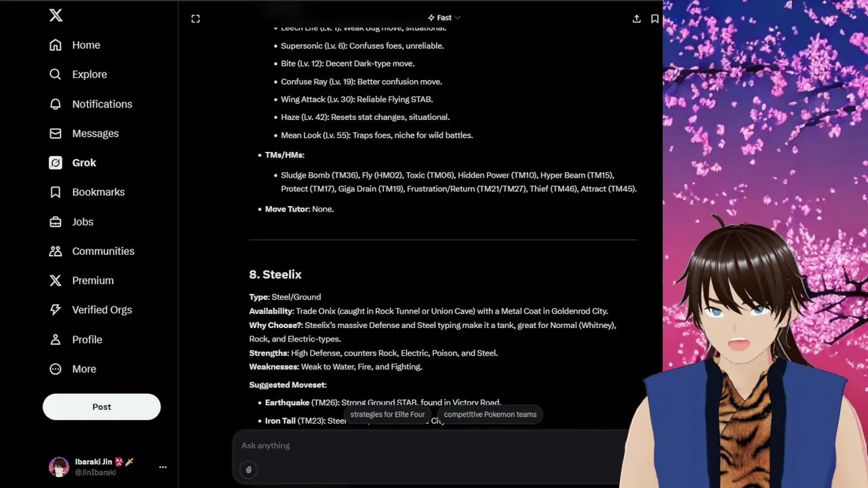Viewport: 868px width, 488px height.
Task: Click 'Move Tutor: None.' text
Action: point(299,209)
